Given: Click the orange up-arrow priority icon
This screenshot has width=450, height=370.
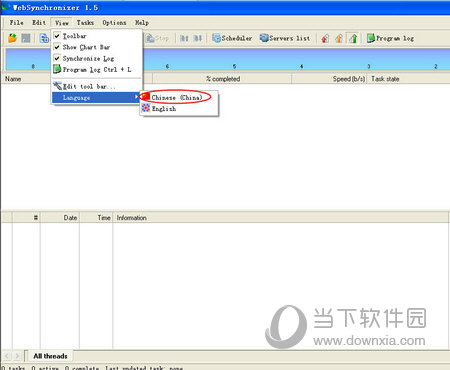Looking at the screenshot, I should pyautogui.click(x=339, y=38).
